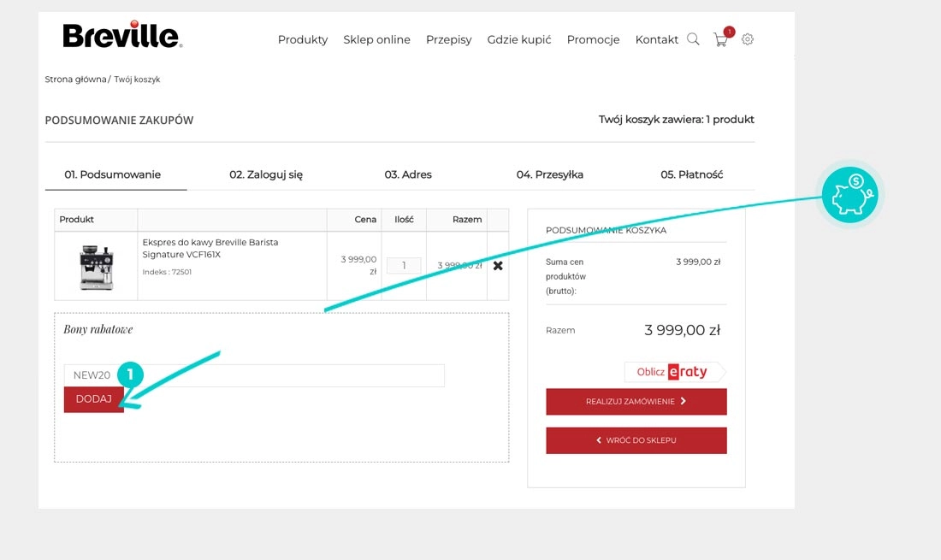Remove product with the X icon
The image size is (941, 560).
pyautogui.click(x=498, y=266)
